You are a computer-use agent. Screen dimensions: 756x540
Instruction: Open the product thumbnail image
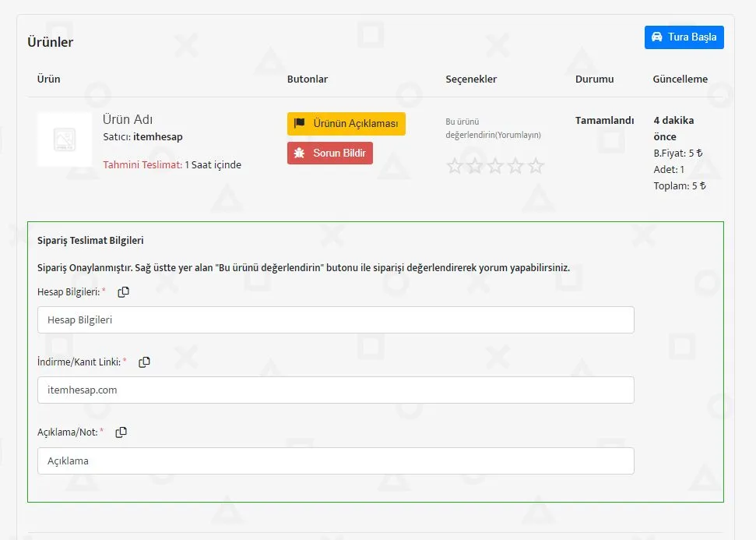(x=64, y=139)
